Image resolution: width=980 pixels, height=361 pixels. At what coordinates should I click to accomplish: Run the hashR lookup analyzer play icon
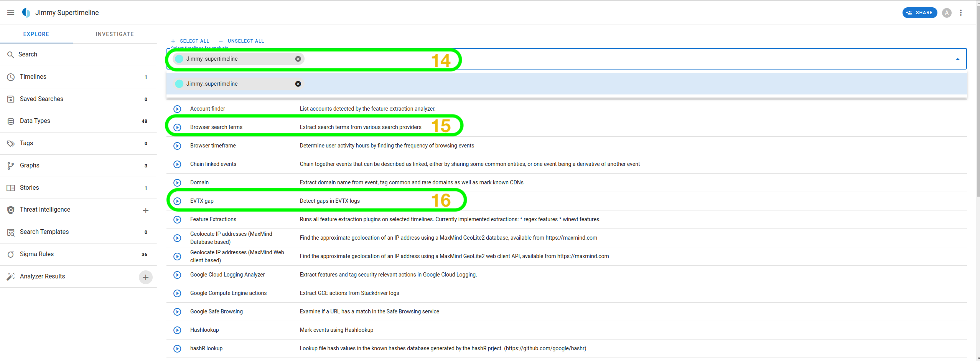[177, 349]
